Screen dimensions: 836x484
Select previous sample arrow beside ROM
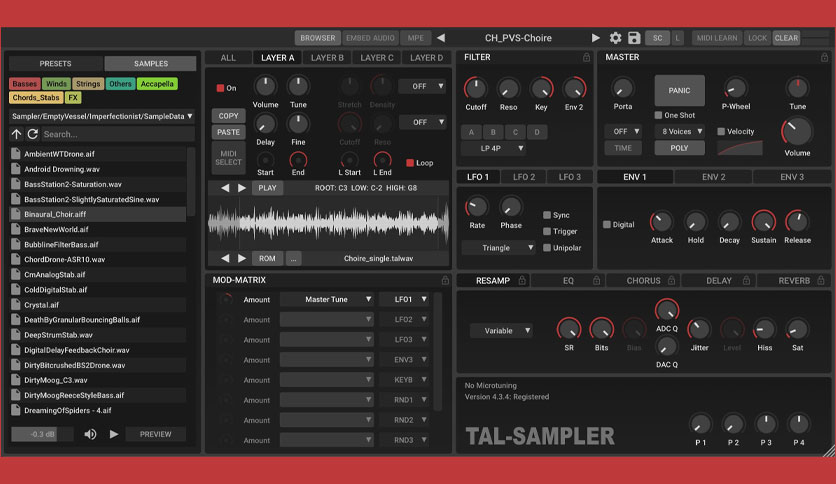pyautogui.click(x=225, y=258)
